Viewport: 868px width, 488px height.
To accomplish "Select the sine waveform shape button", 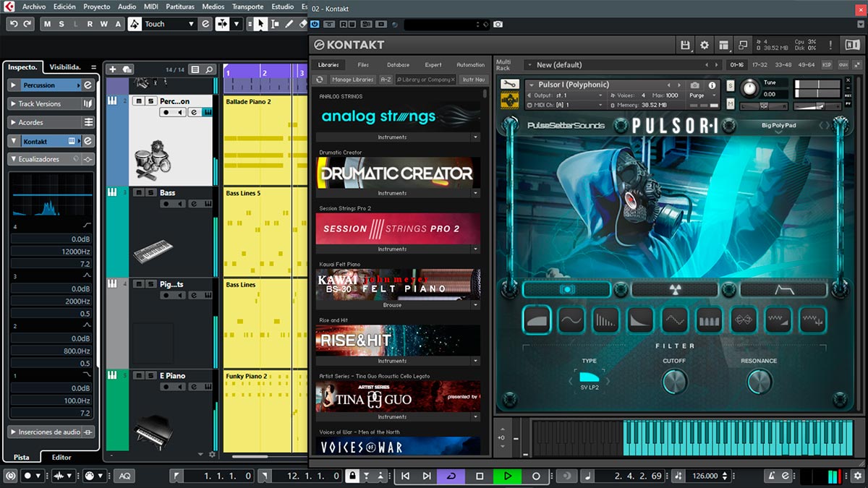I will tap(571, 320).
